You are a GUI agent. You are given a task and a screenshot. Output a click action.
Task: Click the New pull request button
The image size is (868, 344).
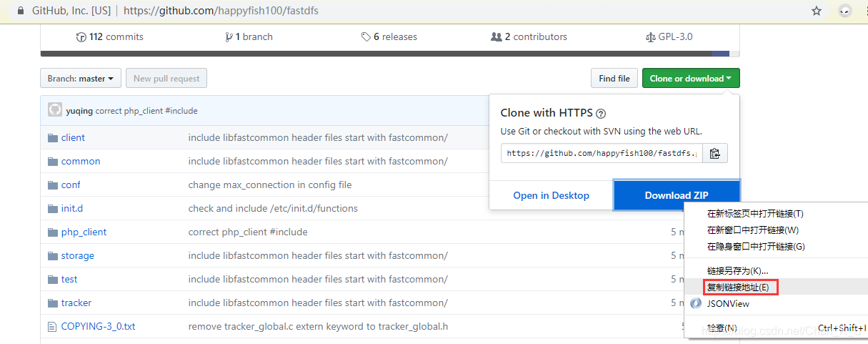[x=166, y=79]
